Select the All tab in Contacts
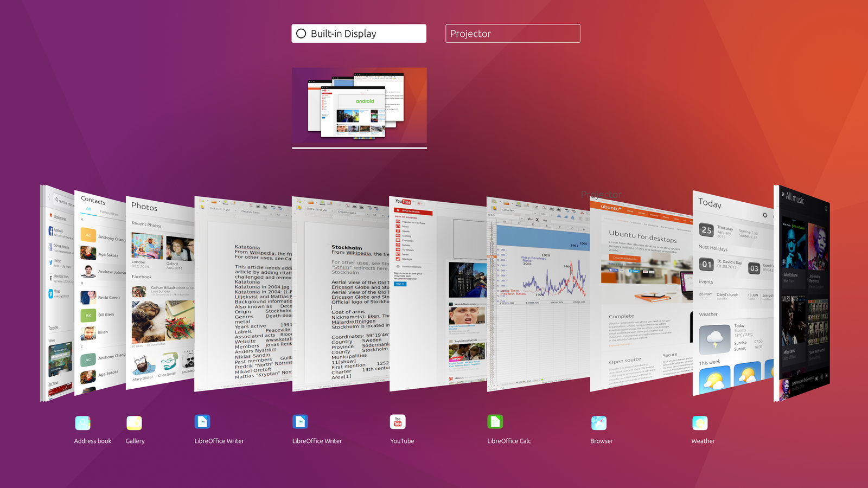 88,209
